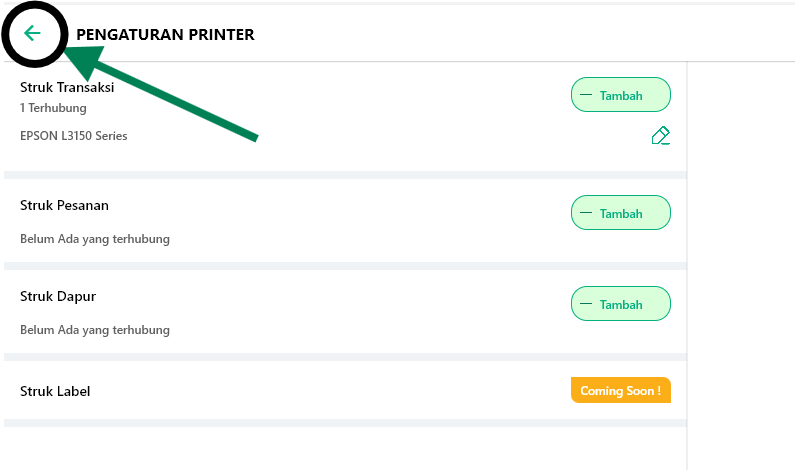The width and height of the screenshot is (795, 470).
Task: Click the dash icon in Struk Pesanan's Tambah button
Action: tap(586, 213)
